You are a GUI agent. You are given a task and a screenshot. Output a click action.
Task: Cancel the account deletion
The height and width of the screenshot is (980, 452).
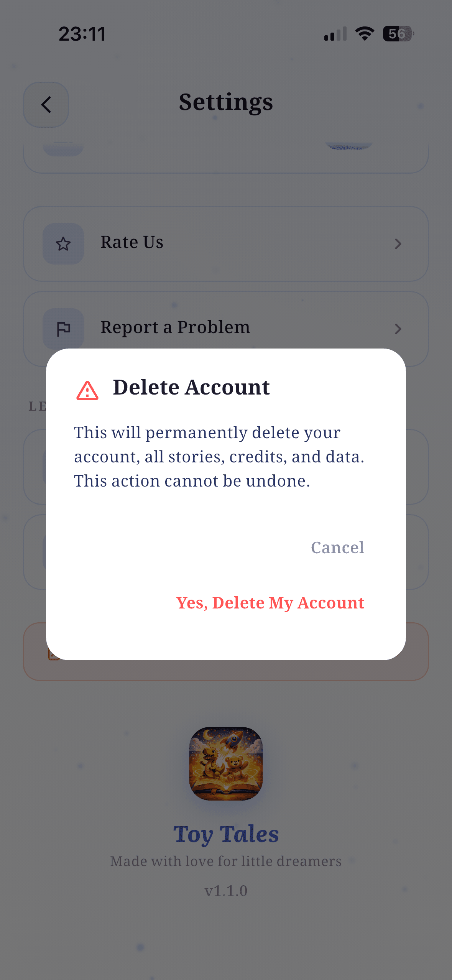coord(338,548)
